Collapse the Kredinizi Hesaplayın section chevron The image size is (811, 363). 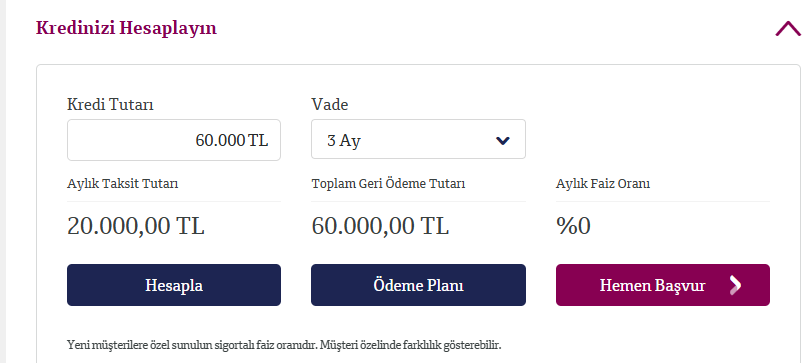pyautogui.click(x=788, y=28)
